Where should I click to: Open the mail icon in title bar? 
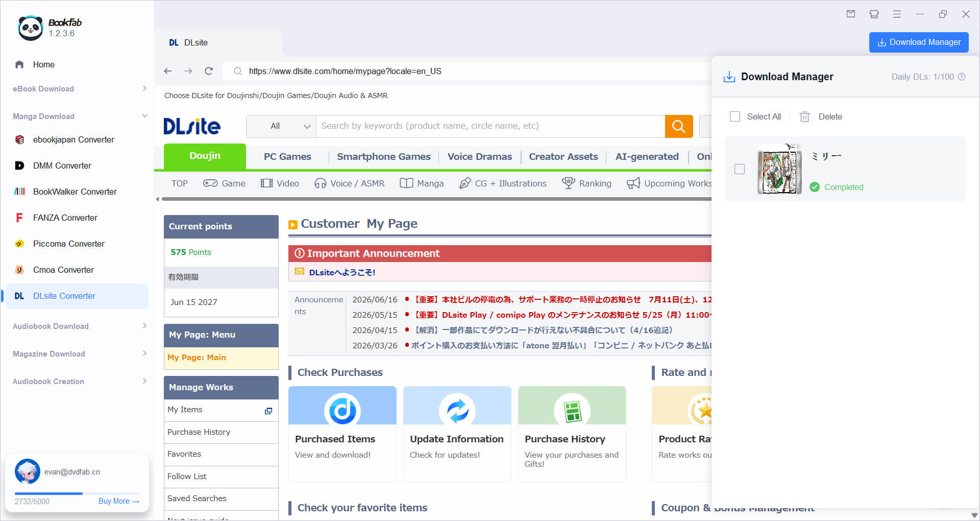[x=851, y=14]
